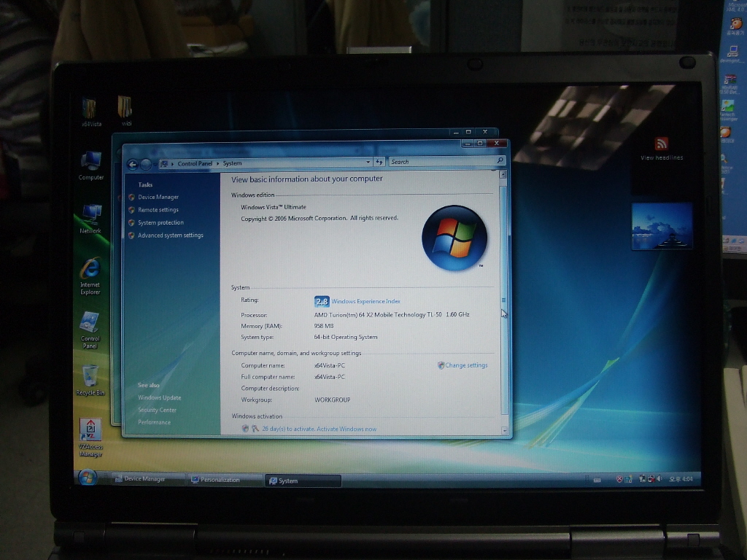
Task: Expand the arrow between Control Panel and System
Action: (x=217, y=163)
